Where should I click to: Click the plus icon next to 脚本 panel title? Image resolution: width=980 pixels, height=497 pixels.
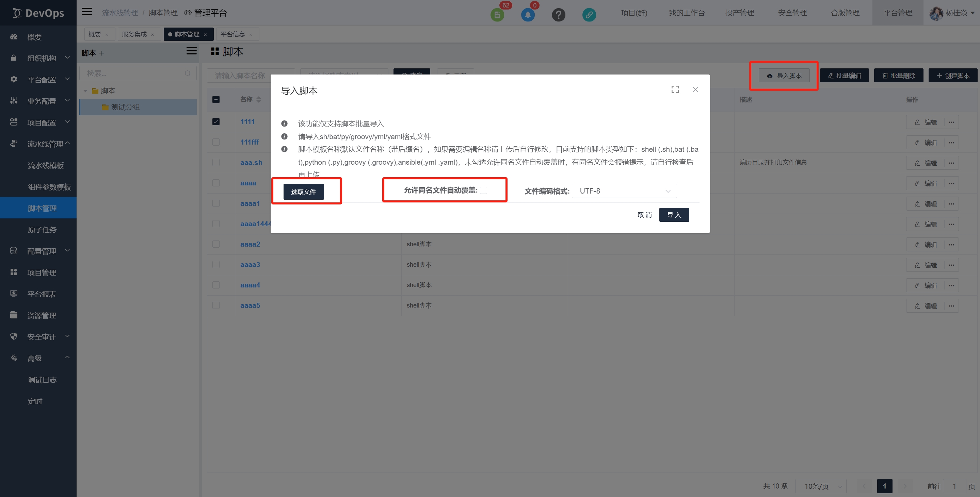(x=101, y=53)
